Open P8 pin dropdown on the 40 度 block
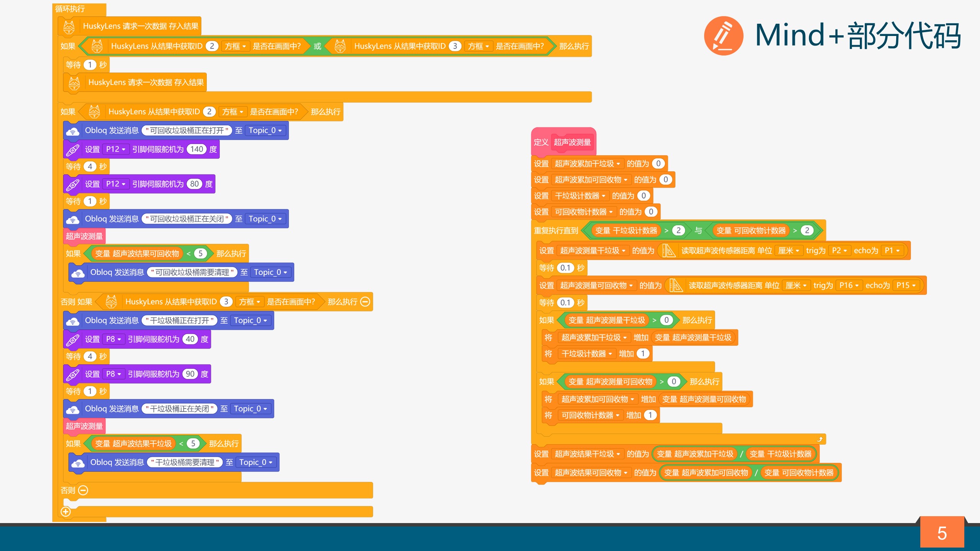This screenshot has width=980, height=551. (x=114, y=339)
